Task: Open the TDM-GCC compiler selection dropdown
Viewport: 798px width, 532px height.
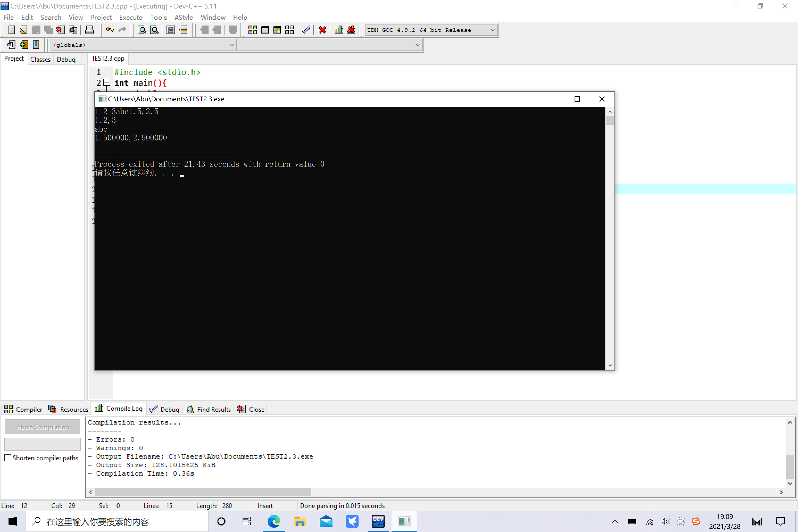Action: [x=493, y=30]
